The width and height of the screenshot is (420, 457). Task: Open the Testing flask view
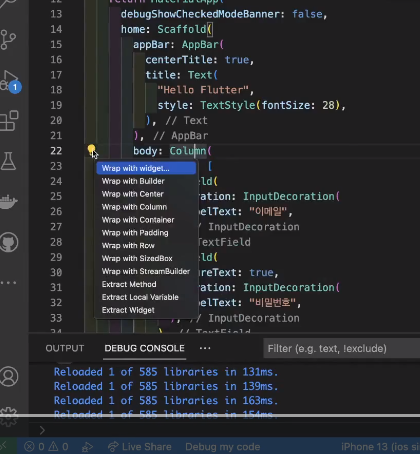tap(8, 161)
